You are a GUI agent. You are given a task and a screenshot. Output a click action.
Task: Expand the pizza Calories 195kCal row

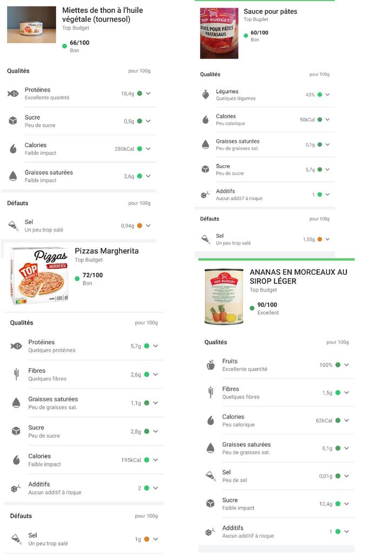[x=155, y=460]
